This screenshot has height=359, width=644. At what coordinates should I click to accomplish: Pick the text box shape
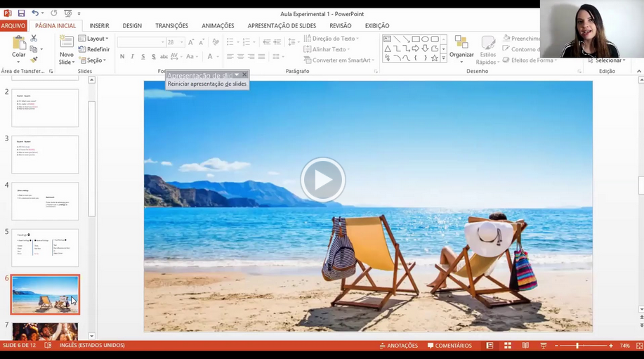click(387, 39)
